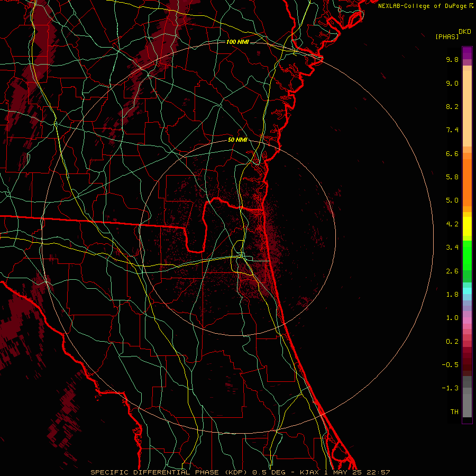Click the DKD label above the color scale
Viewport: 476px width, 476px height.
click(465, 32)
